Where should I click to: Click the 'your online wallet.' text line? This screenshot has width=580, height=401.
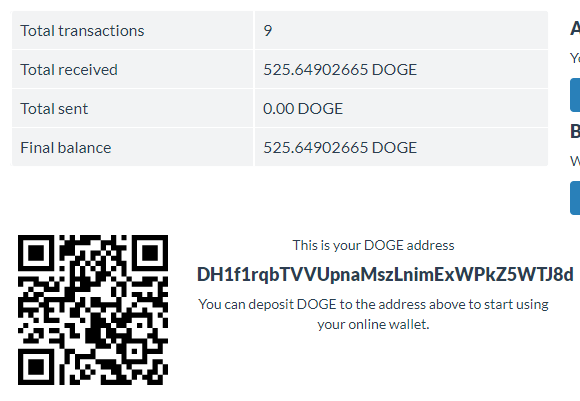pos(373,324)
